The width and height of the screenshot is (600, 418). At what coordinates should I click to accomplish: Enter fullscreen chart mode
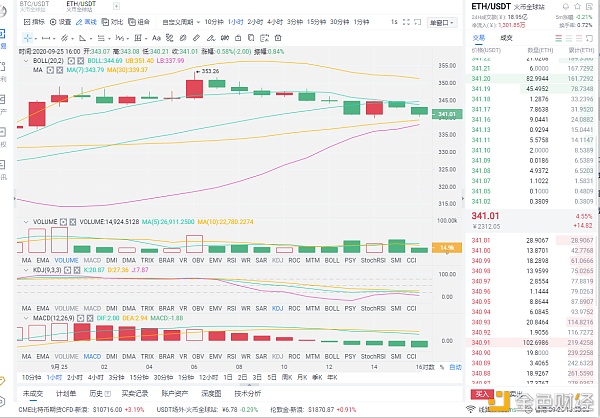(x=406, y=22)
